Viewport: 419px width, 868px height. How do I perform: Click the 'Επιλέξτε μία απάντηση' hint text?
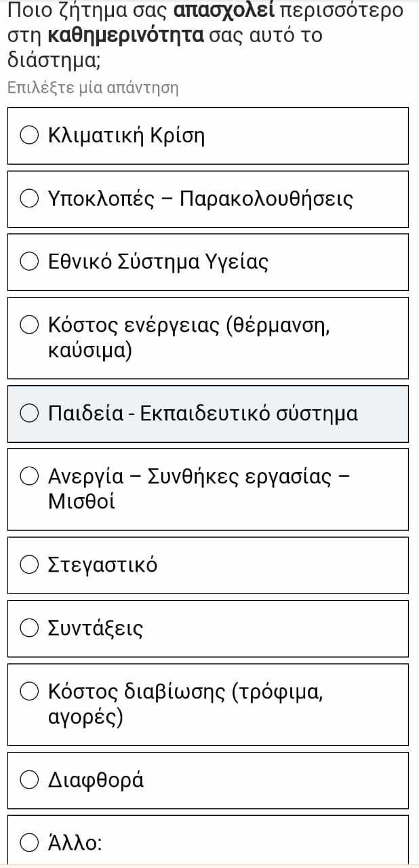tap(93, 87)
